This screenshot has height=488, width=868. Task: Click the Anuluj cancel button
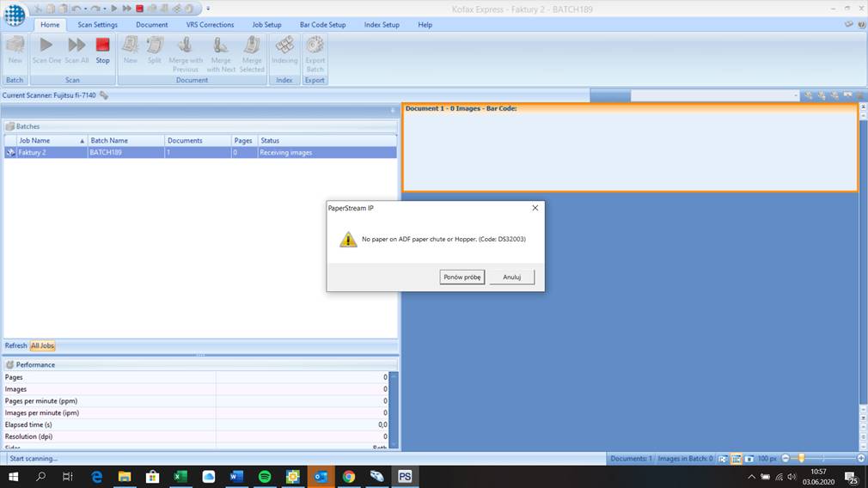512,278
